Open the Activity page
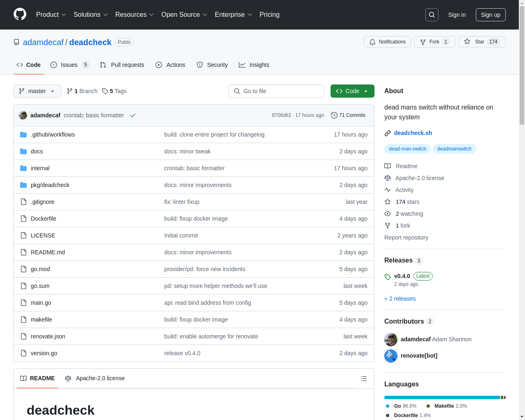Screen dimensions: 525x420 click(x=399, y=190)
